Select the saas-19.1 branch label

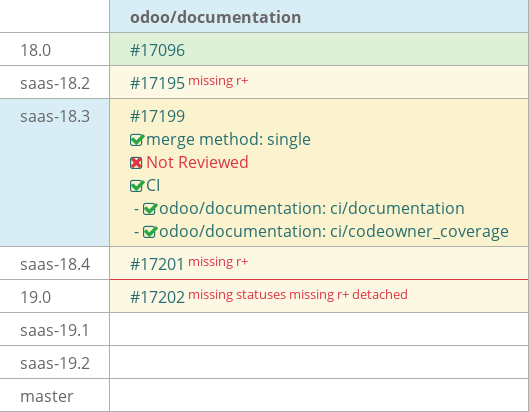pyautogui.click(x=55, y=330)
